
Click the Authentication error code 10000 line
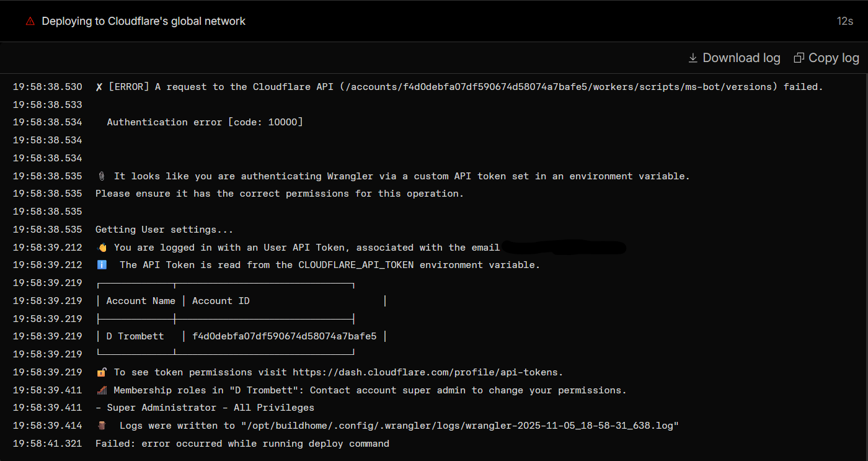pos(205,122)
